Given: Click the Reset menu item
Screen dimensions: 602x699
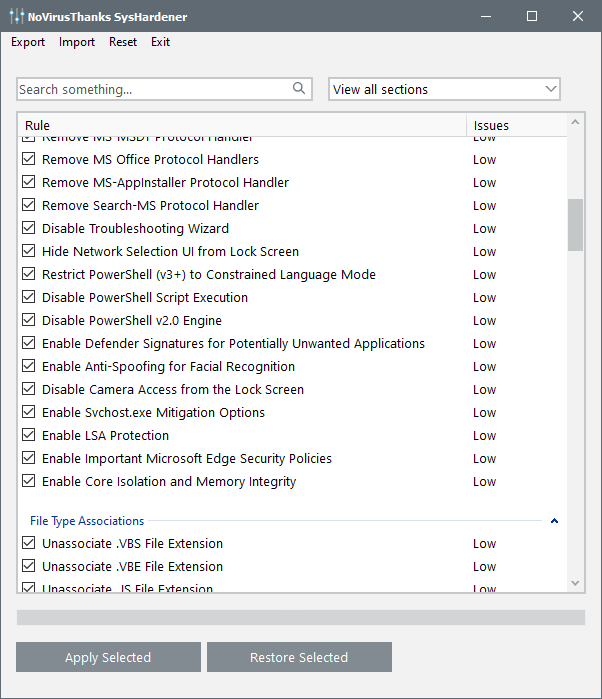Looking at the screenshot, I should coord(123,42).
